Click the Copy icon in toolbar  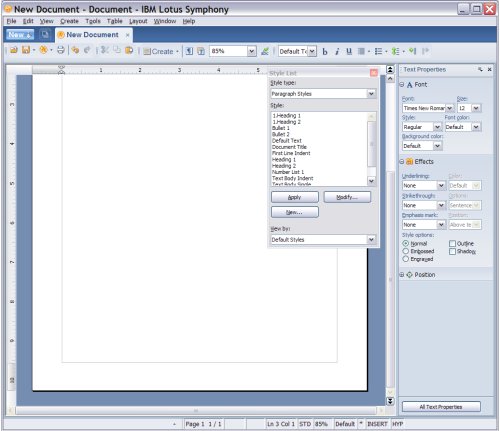pos(116,50)
